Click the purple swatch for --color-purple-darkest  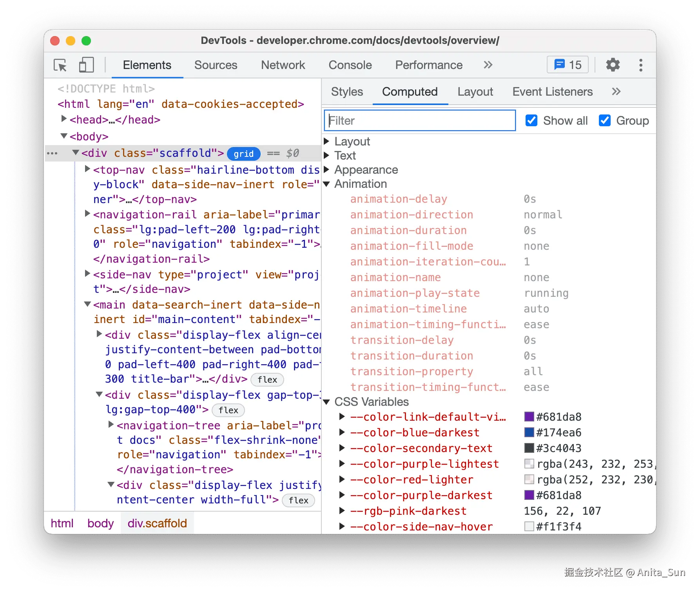tap(529, 495)
